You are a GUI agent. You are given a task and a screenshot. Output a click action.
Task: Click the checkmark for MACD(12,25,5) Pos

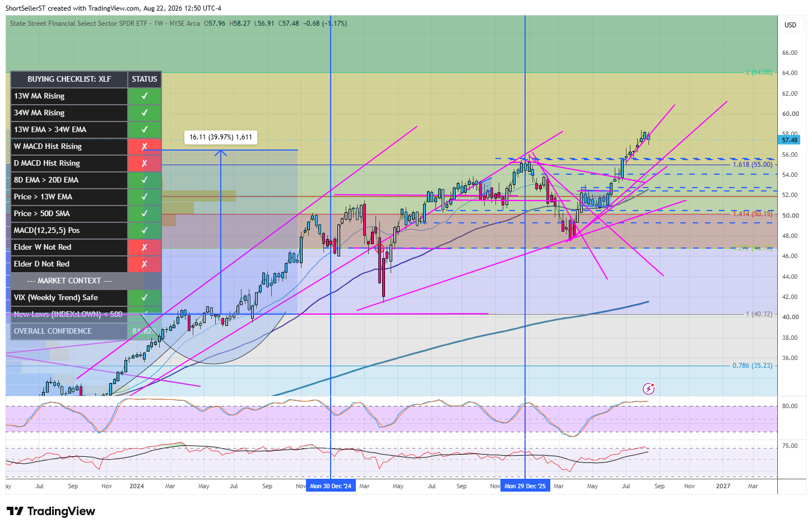coord(145,230)
